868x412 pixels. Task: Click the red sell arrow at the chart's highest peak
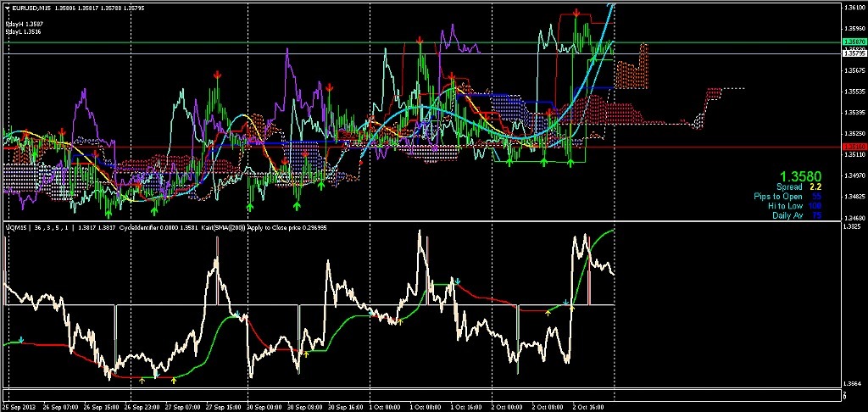tap(576, 12)
